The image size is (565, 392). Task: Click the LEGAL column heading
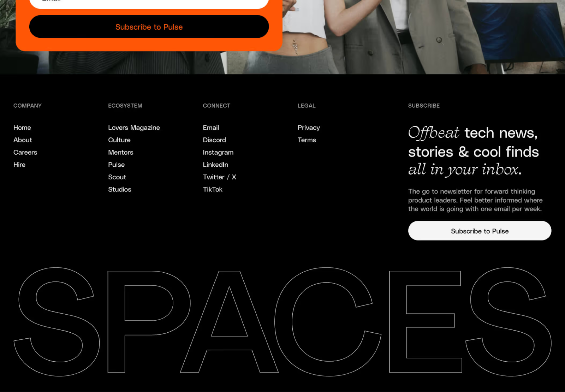click(x=307, y=106)
